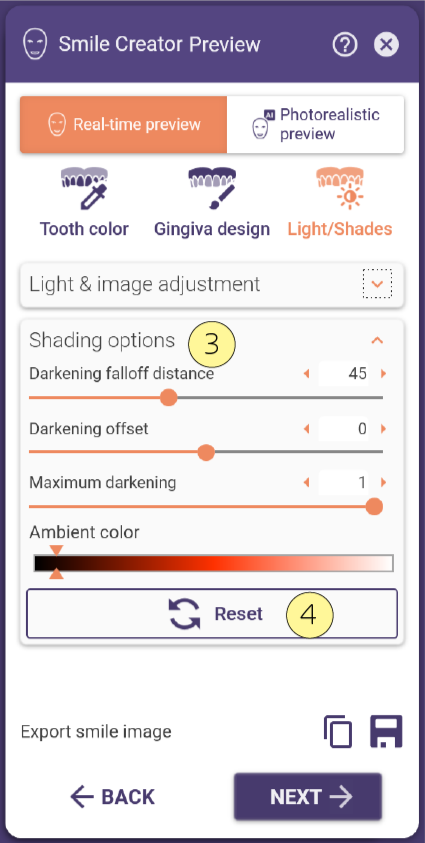Click the face icon in title bar
Viewport: 425px width, 843px height.
click(35, 44)
